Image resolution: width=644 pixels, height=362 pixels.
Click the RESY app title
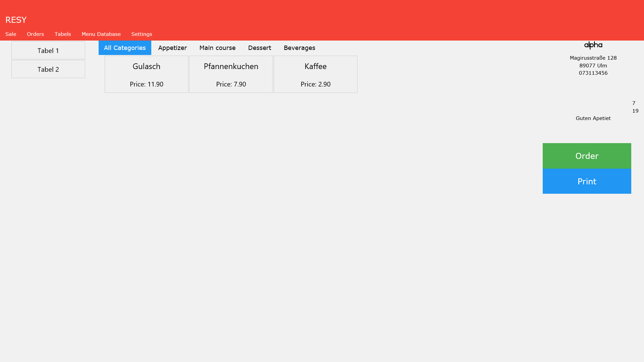coord(16,20)
